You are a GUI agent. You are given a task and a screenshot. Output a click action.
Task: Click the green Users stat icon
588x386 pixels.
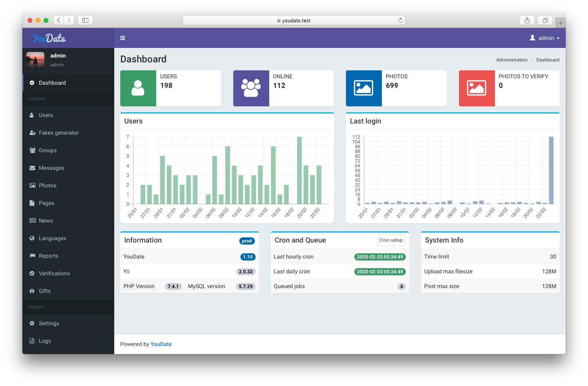(138, 88)
